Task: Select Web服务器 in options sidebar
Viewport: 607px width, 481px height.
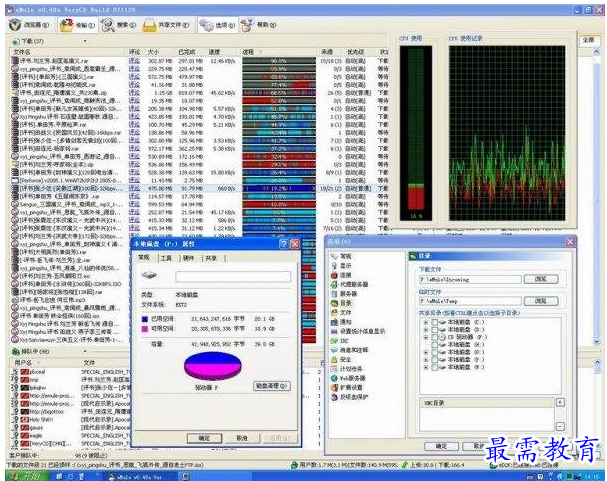Action: coord(348,378)
